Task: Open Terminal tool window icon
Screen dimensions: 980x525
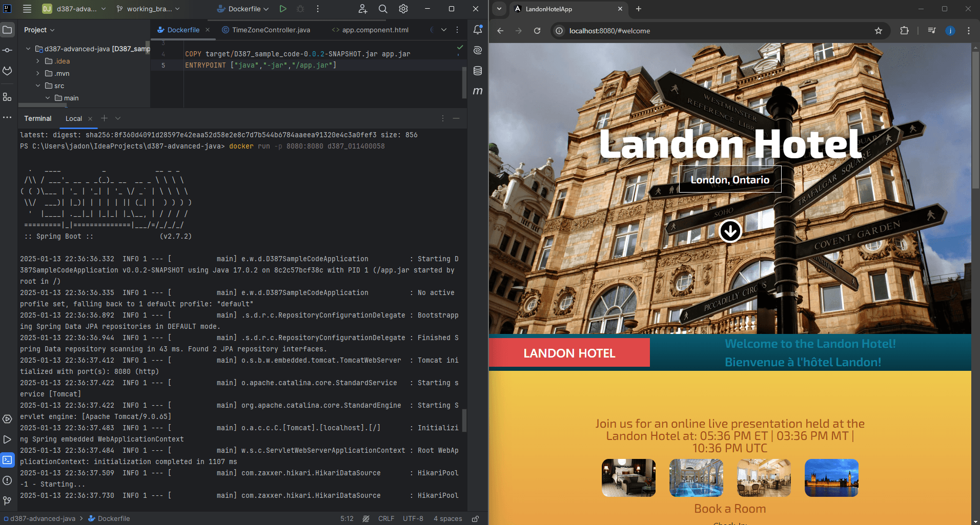Action: pos(7,460)
